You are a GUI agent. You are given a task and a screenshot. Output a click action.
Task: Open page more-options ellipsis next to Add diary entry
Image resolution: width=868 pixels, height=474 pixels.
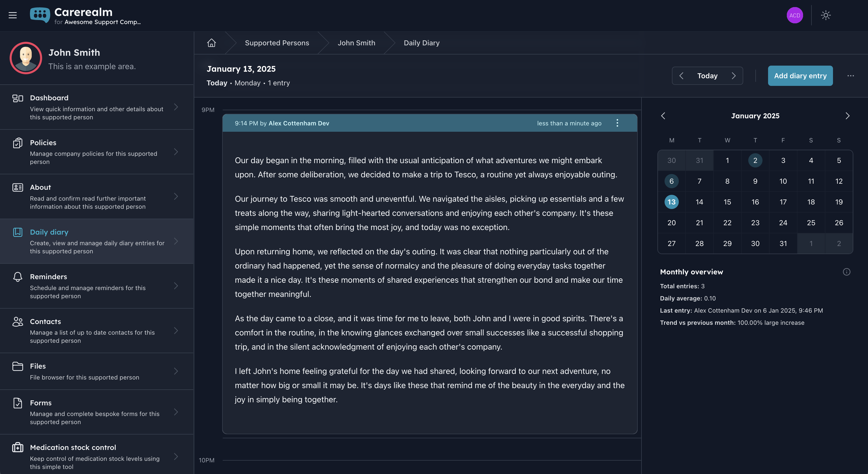[x=850, y=76]
